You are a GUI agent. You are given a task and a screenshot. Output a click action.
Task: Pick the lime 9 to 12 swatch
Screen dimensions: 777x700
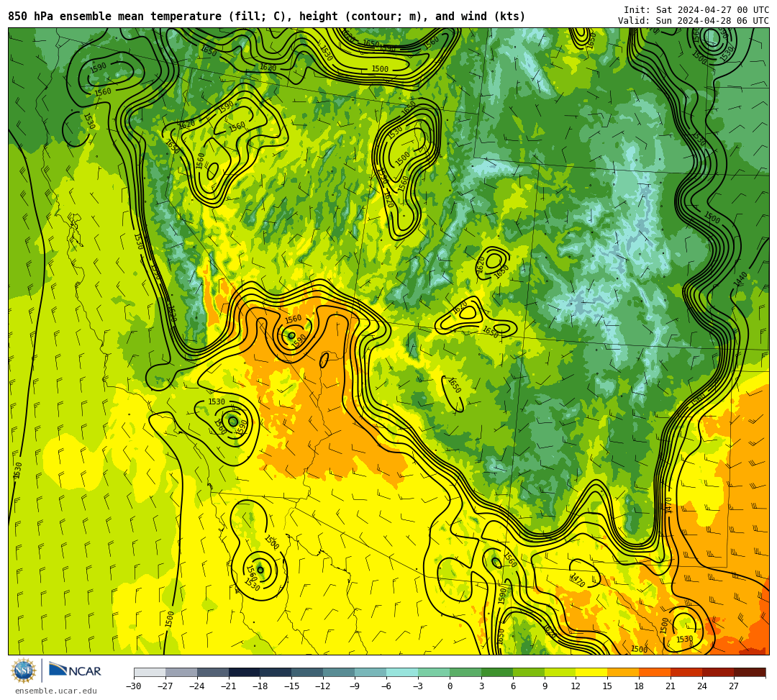tap(560, 672)
